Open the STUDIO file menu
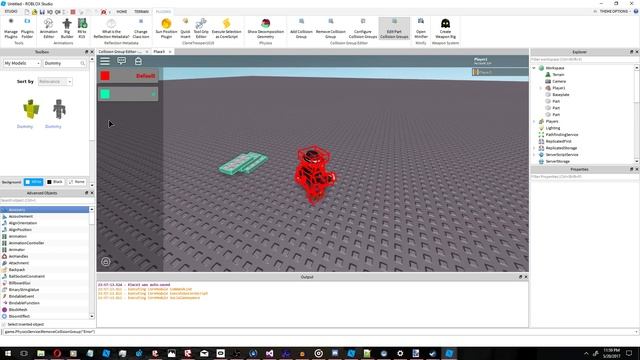This screenshot has height=360, width=640. tap(11, 11)
